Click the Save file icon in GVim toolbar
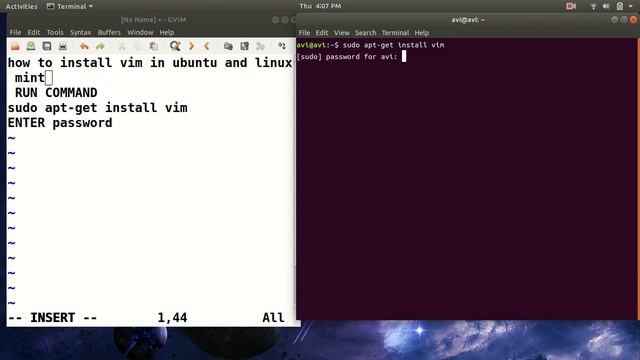 (31, 46)
